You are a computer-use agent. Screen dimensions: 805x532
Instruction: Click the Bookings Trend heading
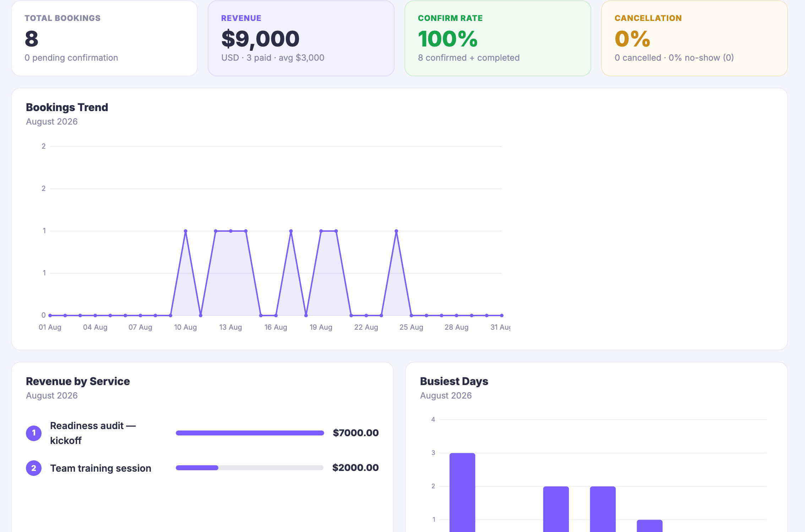coord(67,107)
